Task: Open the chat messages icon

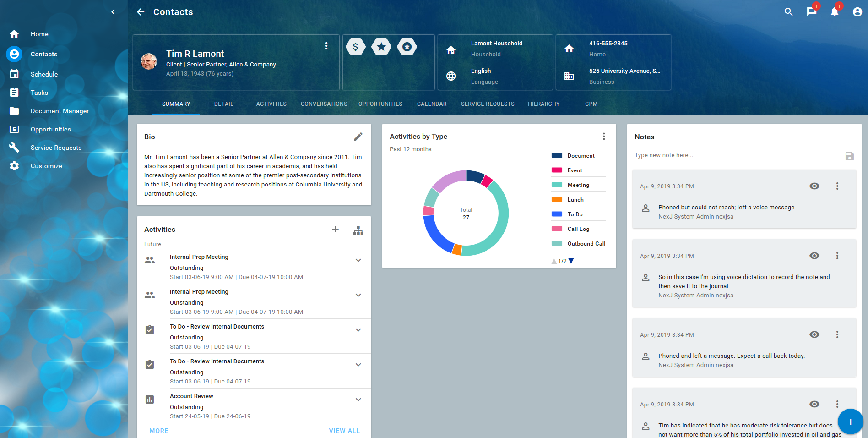Action: pyautogui.click(x=811, y=12)
